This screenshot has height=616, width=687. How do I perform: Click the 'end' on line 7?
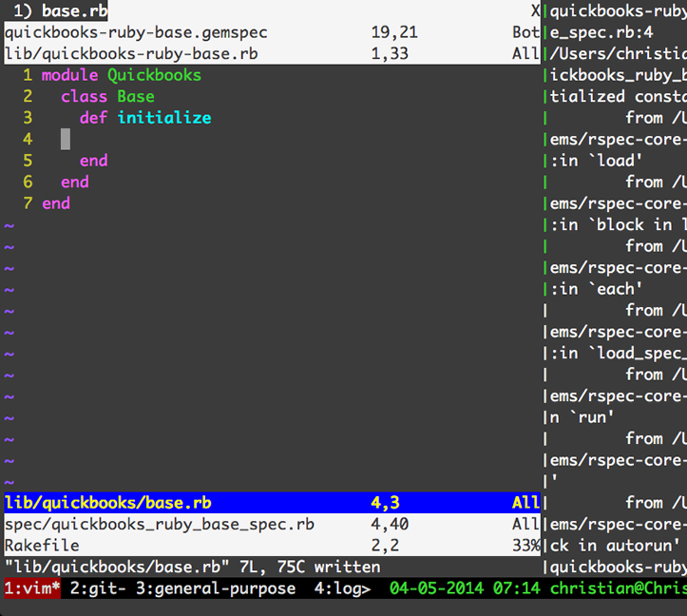click(56, 203)
